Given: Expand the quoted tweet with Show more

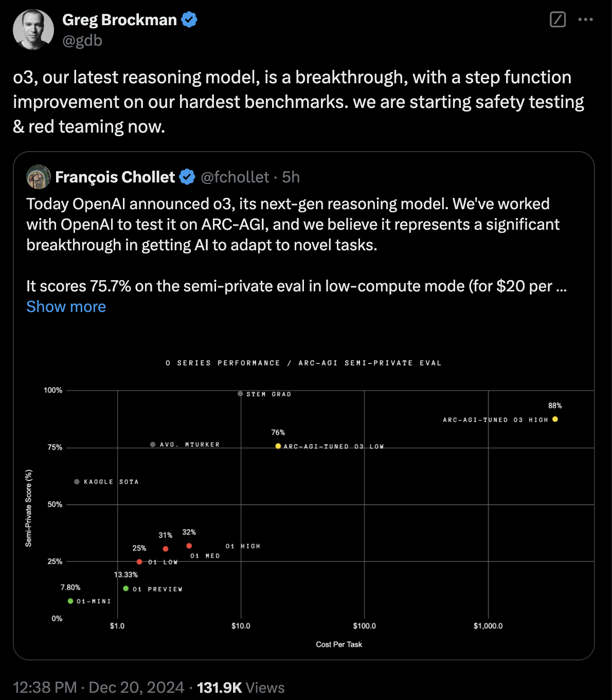Looking at the screenshot, I should coord(66,306).
